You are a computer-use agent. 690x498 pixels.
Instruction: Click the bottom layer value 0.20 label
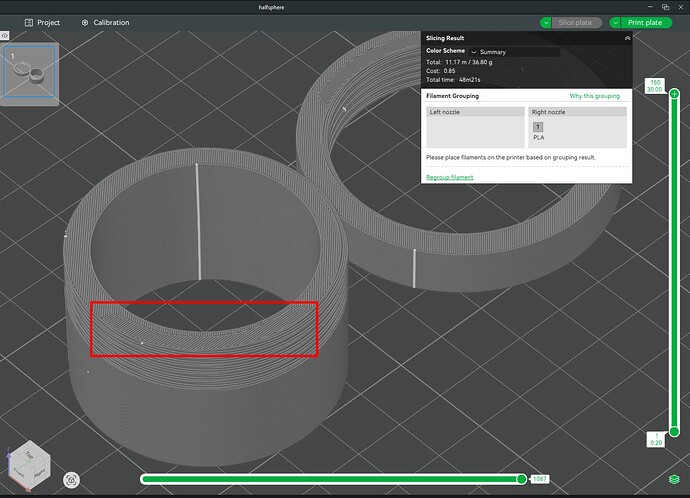[656, 439]
